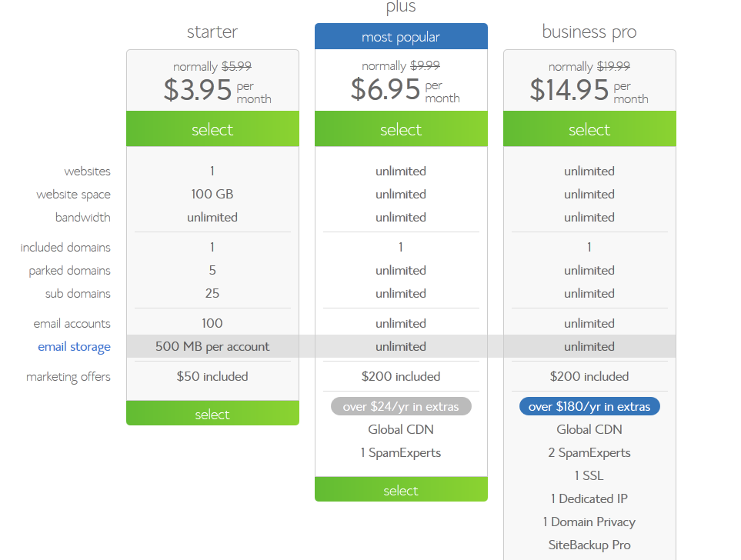Viewport: 741px width, 560px height.
Task: Open the email storage feature link
Action: (x=74, y=347)
